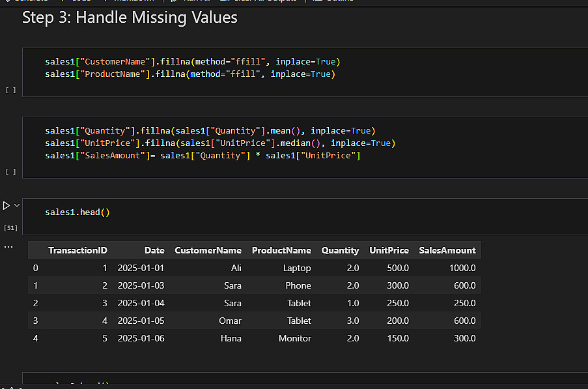Run the sales1.head() cell

pos(7,205)
